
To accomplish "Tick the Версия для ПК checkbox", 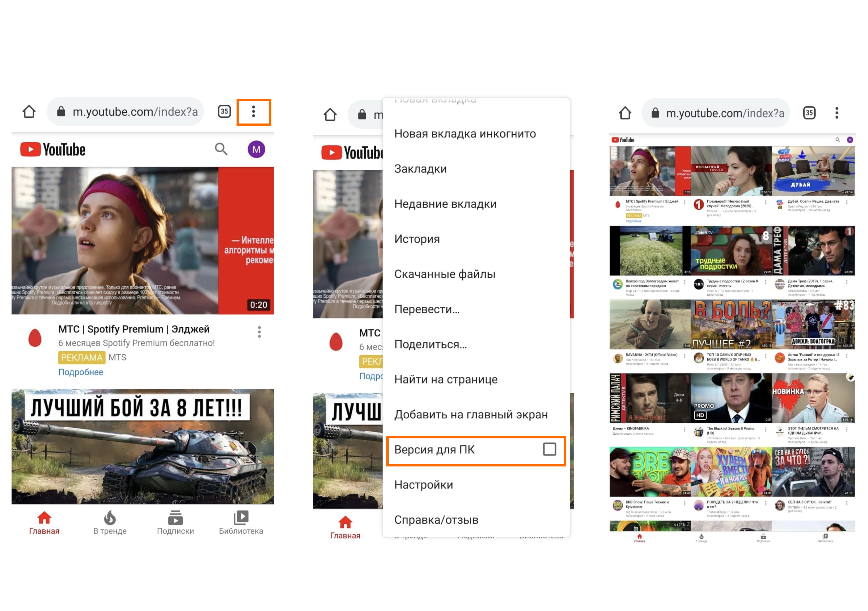I will pyautogui.click(x=549, y=449).
